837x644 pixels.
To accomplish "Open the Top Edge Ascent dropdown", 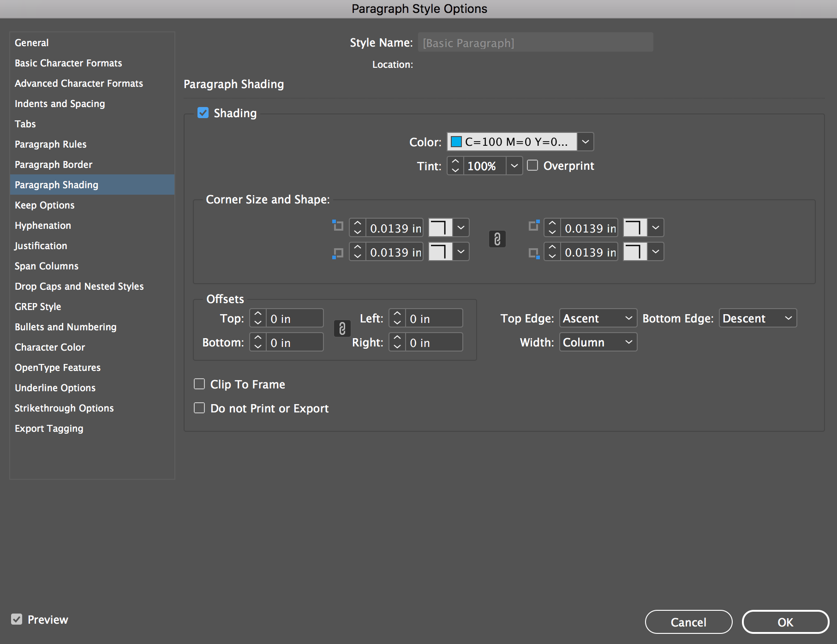I will coord(598,318).
